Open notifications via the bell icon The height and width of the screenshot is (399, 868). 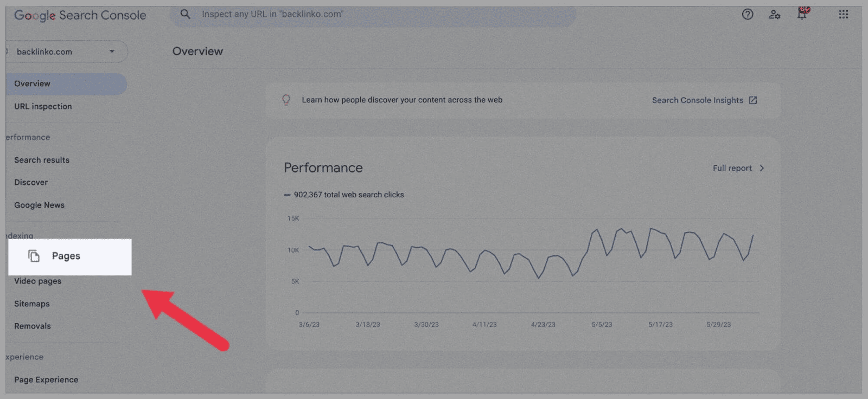802,14
